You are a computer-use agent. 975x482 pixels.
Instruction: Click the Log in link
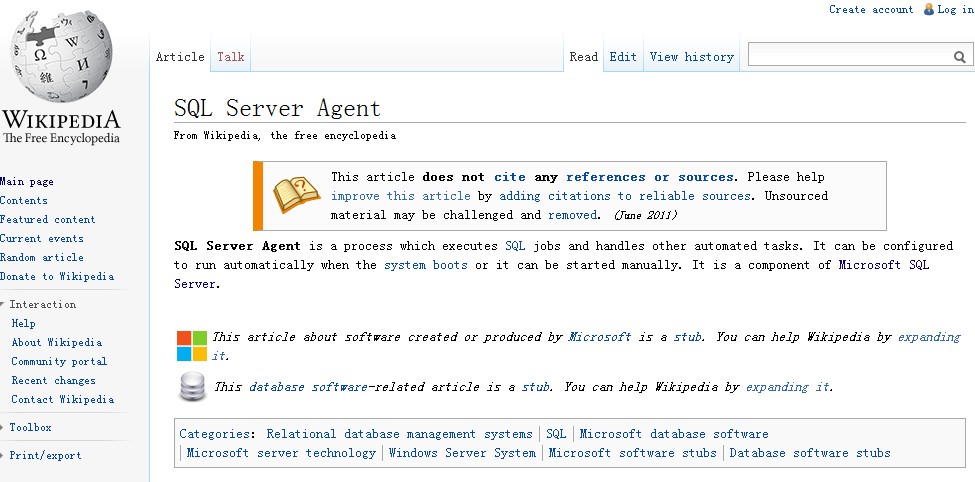[x=955, y=9]
